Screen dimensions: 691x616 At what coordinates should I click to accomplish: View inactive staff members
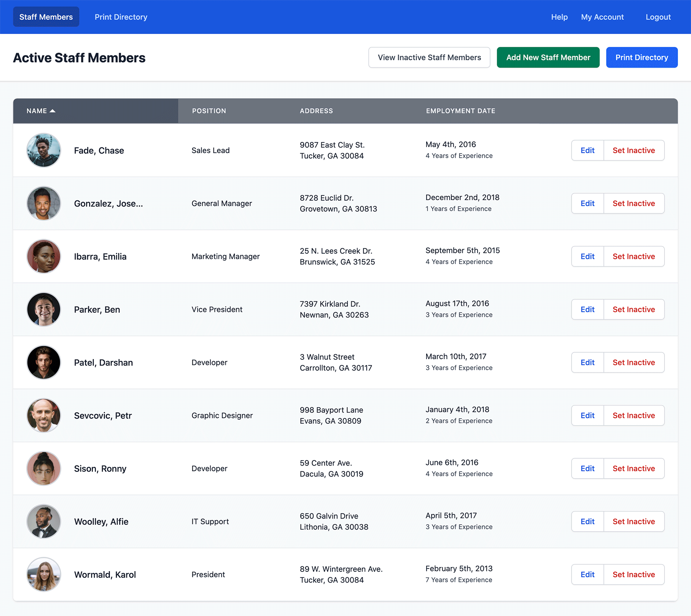tap(429, 57)
